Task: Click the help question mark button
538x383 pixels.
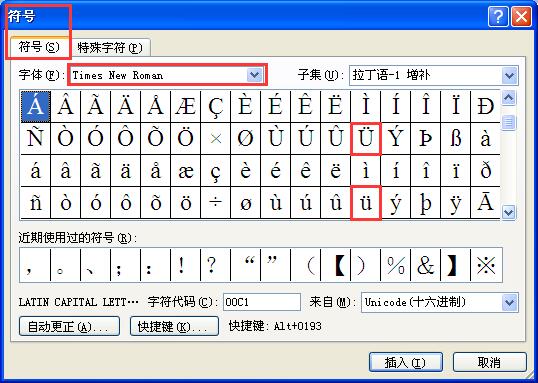Action: (x=498, y=16)
